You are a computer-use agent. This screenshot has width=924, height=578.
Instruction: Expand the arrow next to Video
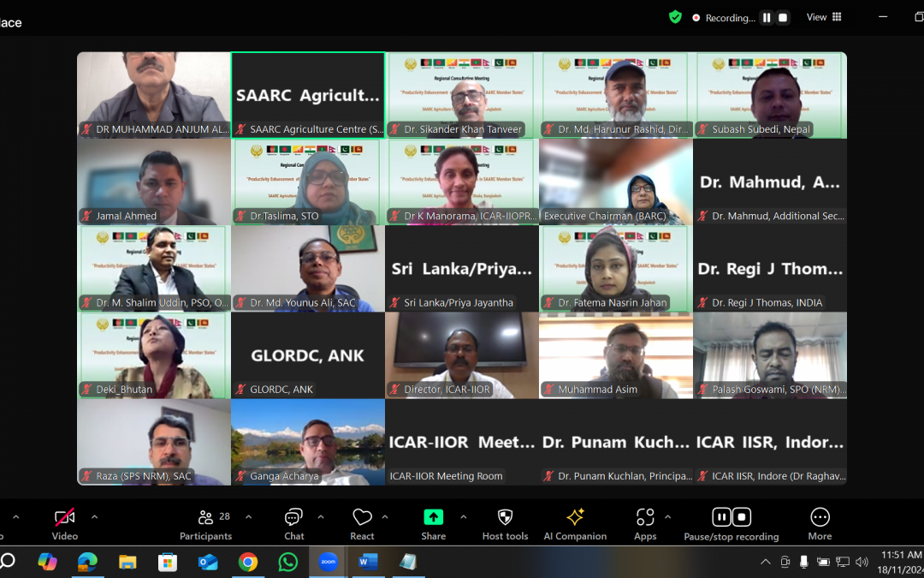point(94,516)
